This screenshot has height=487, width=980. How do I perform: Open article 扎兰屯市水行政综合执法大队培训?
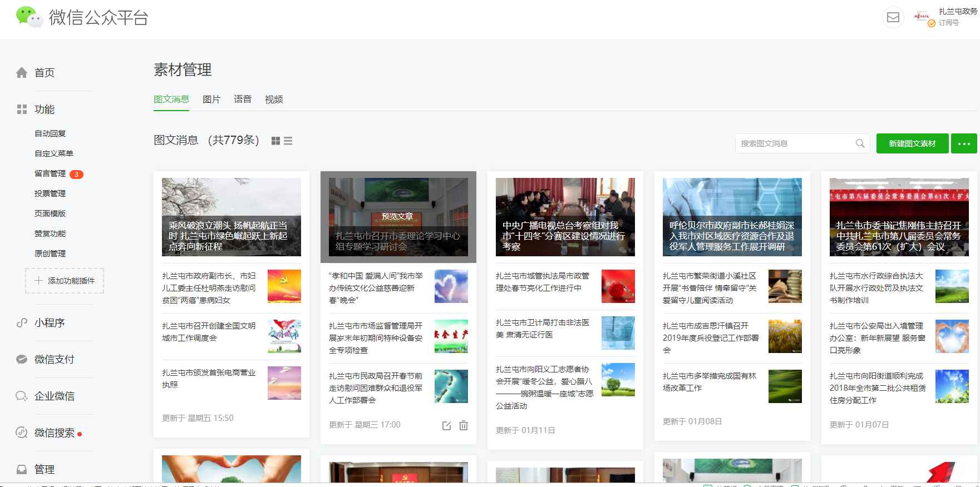click(876, 288)
